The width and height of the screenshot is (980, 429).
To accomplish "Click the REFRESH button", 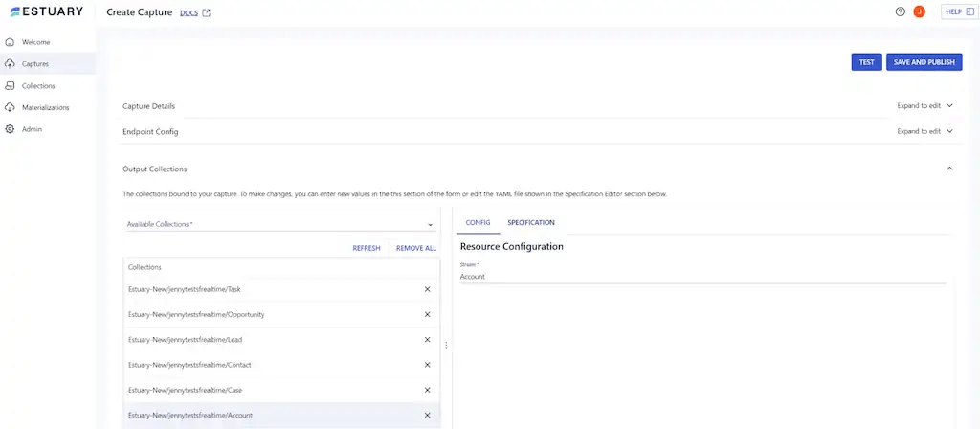I will 367,248.
